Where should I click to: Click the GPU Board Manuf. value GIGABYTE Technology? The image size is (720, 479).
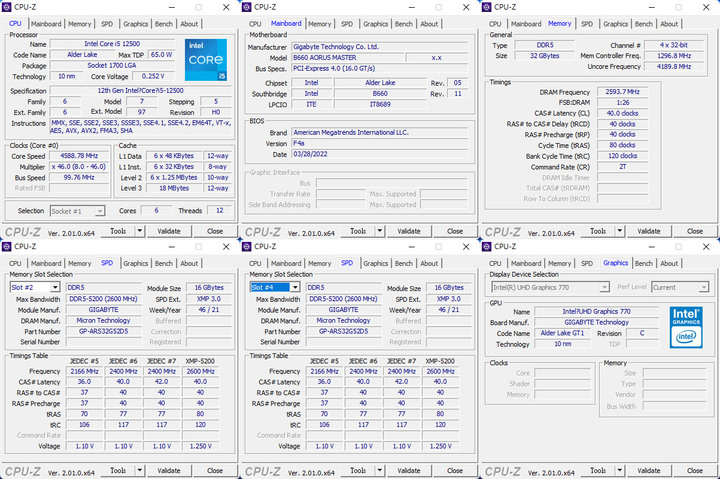[596, 322]
